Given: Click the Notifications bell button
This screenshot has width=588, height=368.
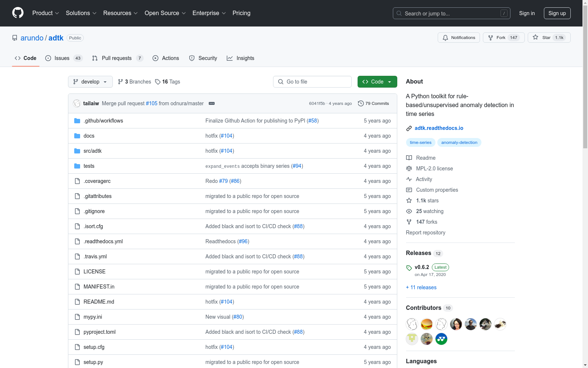Looking at the screenshot, I should (459, 38).
